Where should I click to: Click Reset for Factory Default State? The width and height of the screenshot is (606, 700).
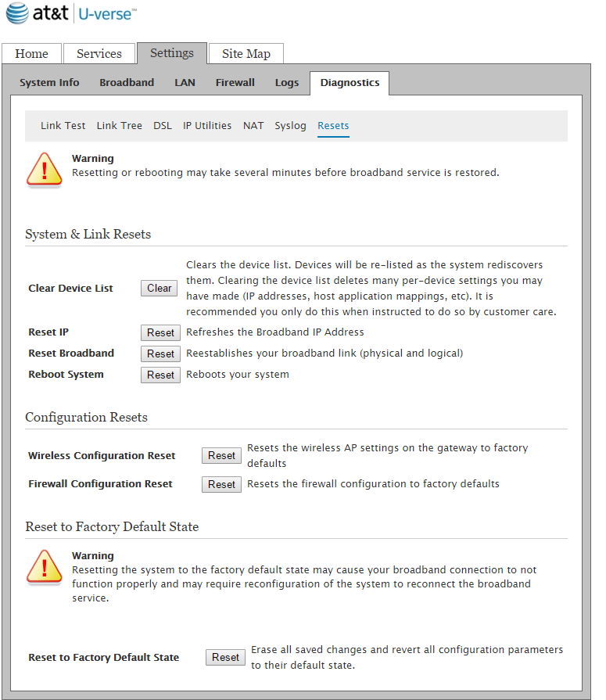click(x=225, y=658)
